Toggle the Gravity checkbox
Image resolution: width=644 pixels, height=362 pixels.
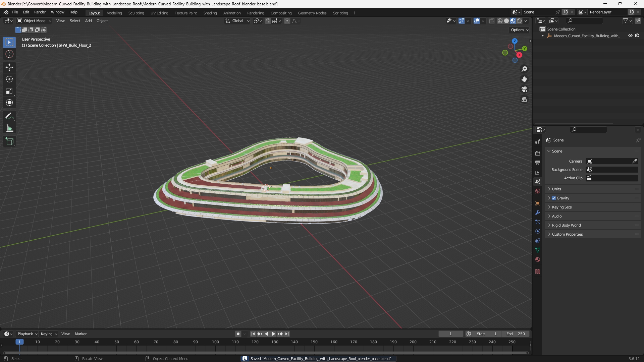[x=554, y=198]
